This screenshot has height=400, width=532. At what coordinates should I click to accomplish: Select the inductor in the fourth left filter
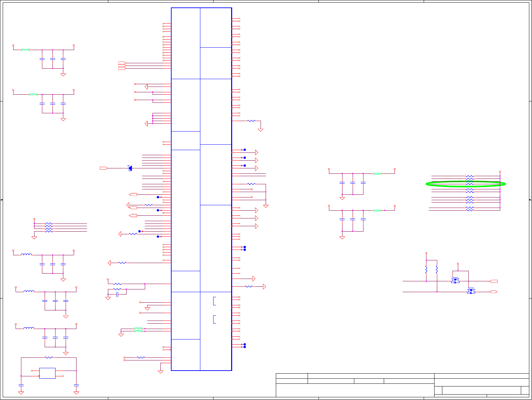(29, 291)
